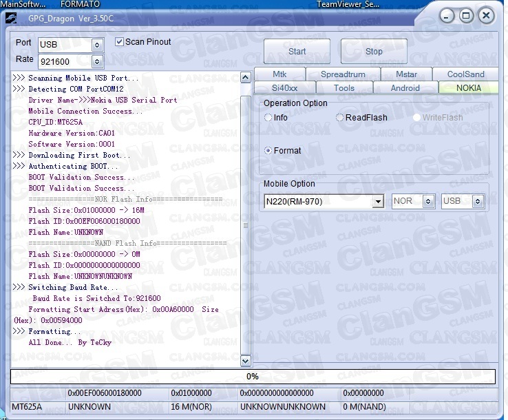Screen dimensions: 508x420
Task: Click the 'Hardware Version:CA01' log line
Action: (x=72, y=133)
